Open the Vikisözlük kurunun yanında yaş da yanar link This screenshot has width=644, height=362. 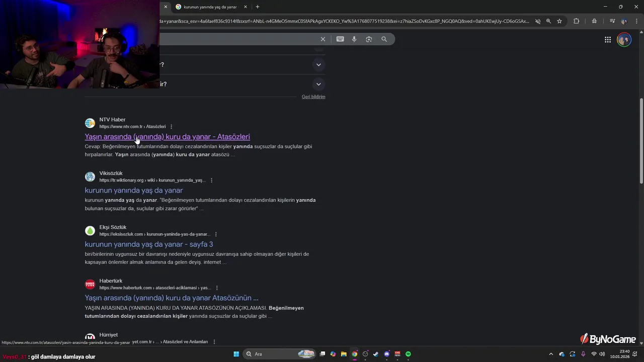pyautogui.click(x=134, y=191)
